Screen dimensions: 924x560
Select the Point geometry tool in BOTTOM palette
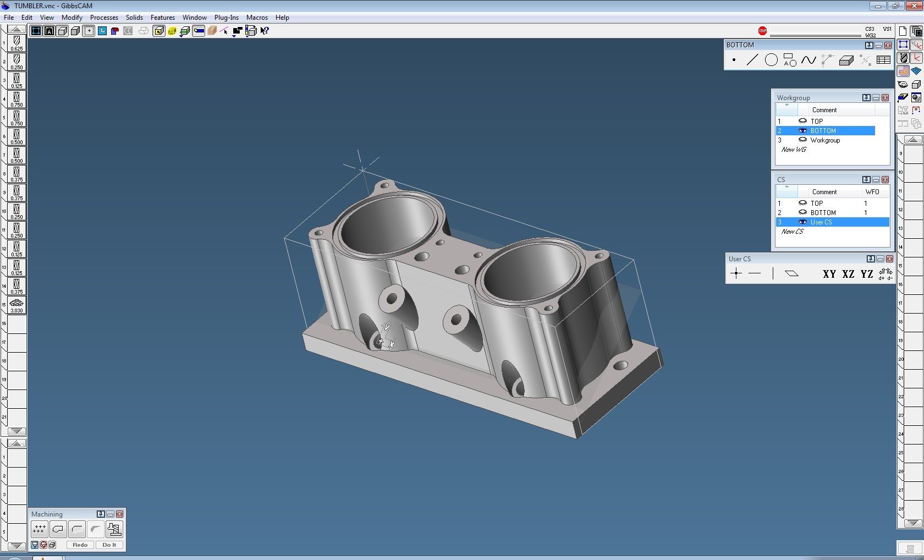click(x=734, y=60)
